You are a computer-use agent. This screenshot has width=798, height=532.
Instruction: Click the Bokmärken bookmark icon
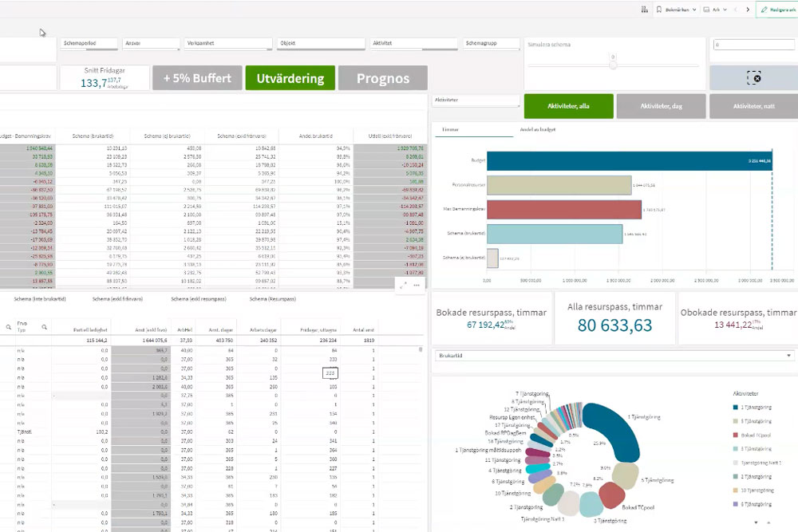tap(659, 9)
